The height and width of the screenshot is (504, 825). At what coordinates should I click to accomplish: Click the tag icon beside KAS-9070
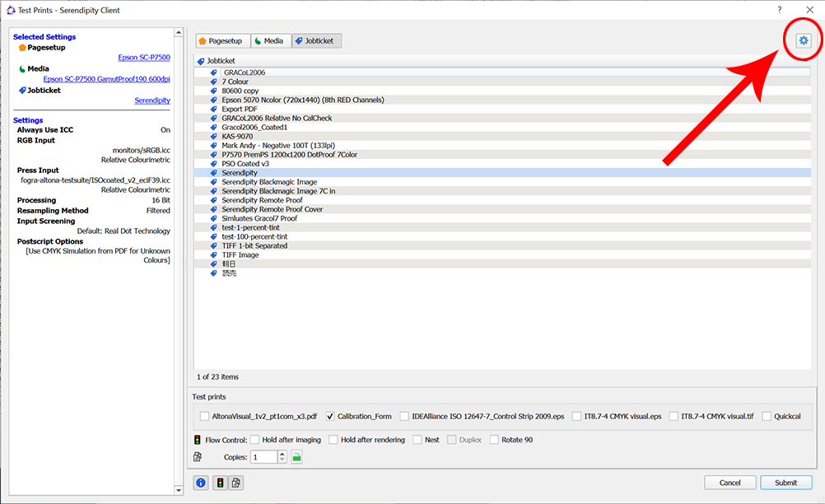tap(213, 136)
